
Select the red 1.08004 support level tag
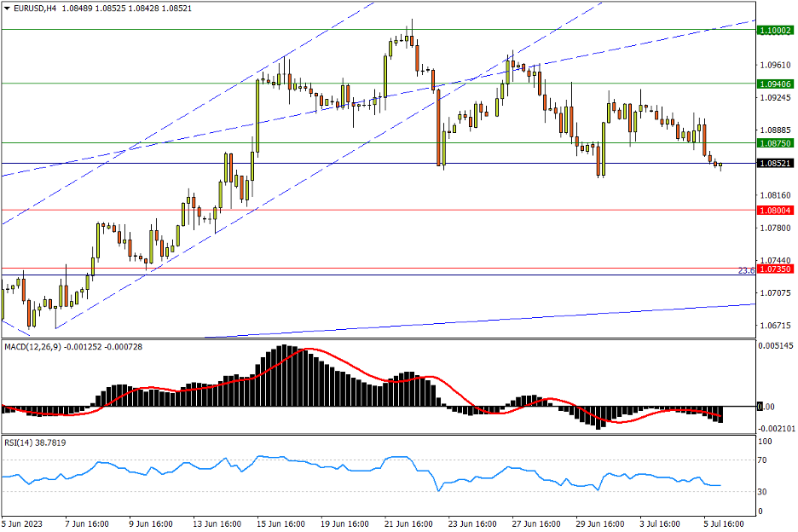[774, 210]
